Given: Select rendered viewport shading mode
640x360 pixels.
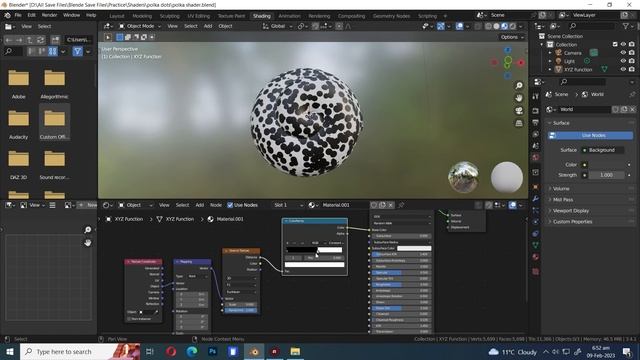Looking at the screenshot, I should pos(513,26).
